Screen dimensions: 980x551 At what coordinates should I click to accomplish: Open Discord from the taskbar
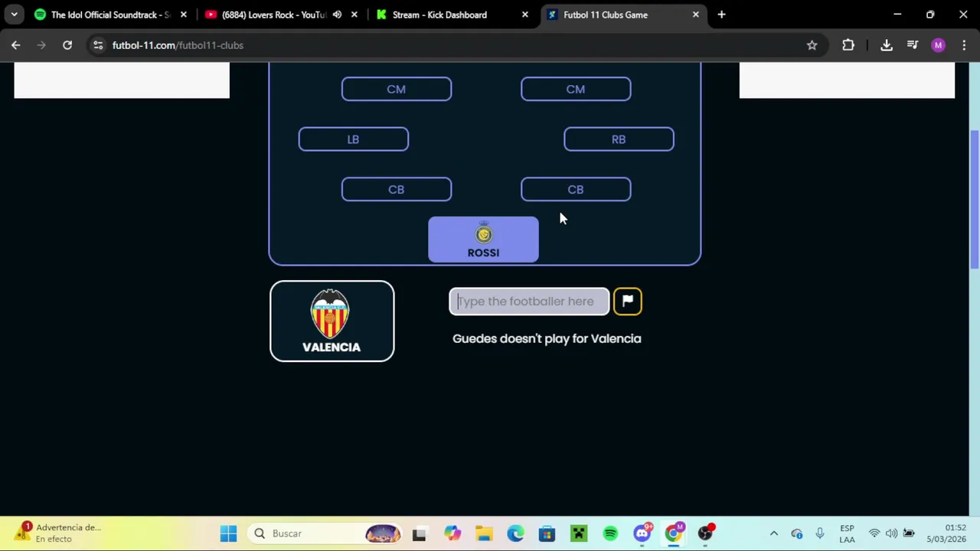[642, 533]
